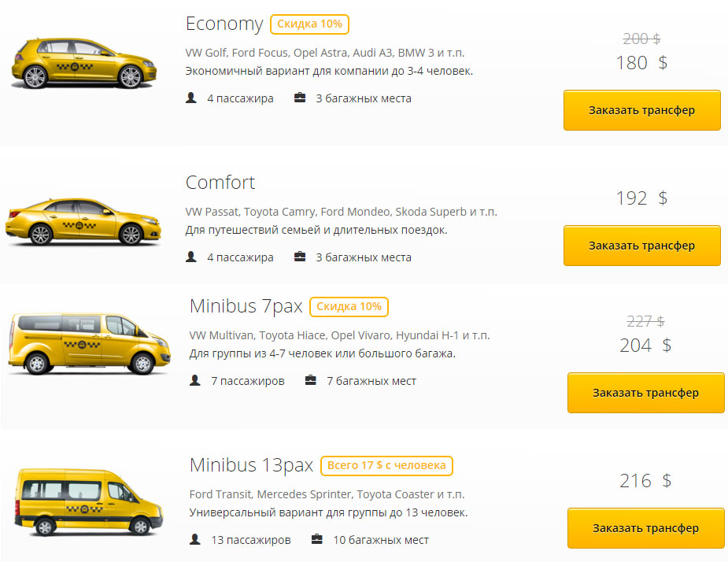Click the yellow Economy hatchback image
The width and height of the screenshot is (728, 562).
77,63
